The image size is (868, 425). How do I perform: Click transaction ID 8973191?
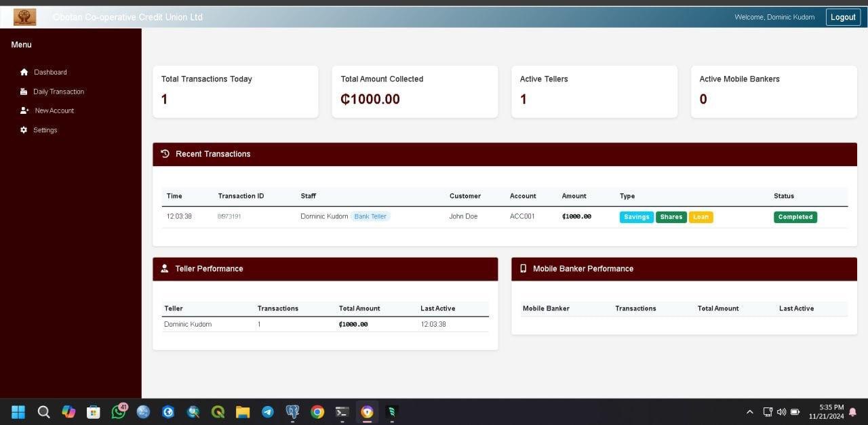click(229, 216)
